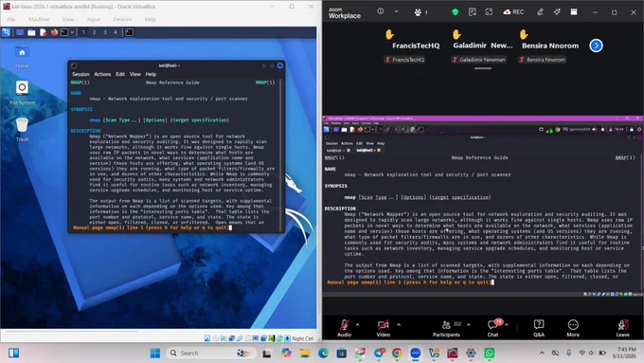This screenshot has width=644, height=363.
Task: Open the Participants panel
Action: tap(446, 328)
